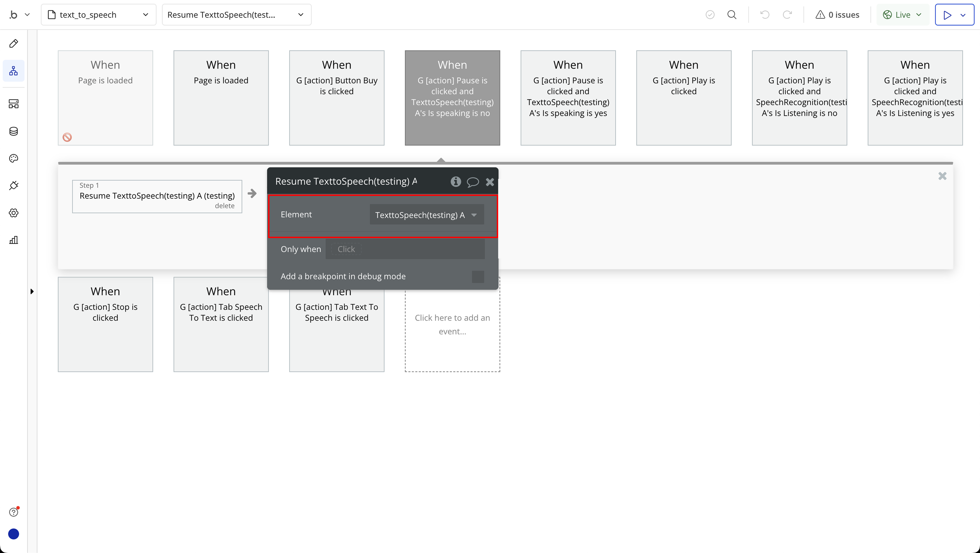The height and width of the screenshot is (553, 980).
Task: Open the Design tab pencil icon
Action: click(14, 43)
